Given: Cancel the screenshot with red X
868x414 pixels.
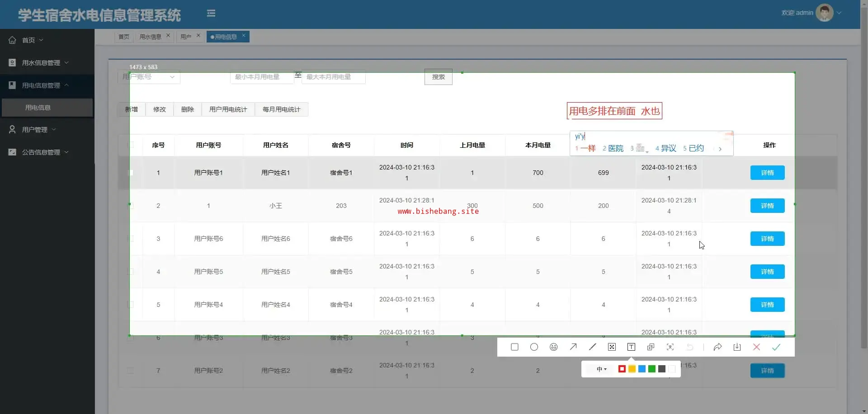Looking at the screenshot, I should [756, 347].
